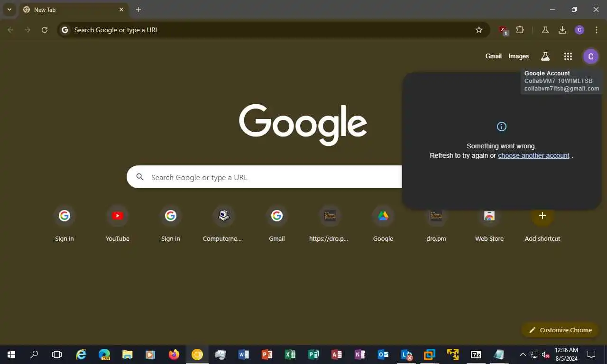
Task: Open the Windows Start menu
Action: [11, 354]
